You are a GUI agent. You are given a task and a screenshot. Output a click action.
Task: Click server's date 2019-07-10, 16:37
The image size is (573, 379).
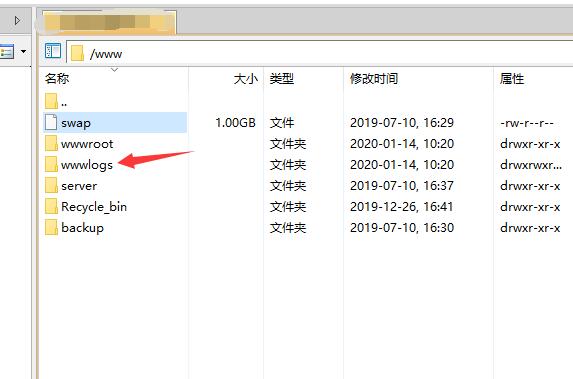(x=402, y=186)
